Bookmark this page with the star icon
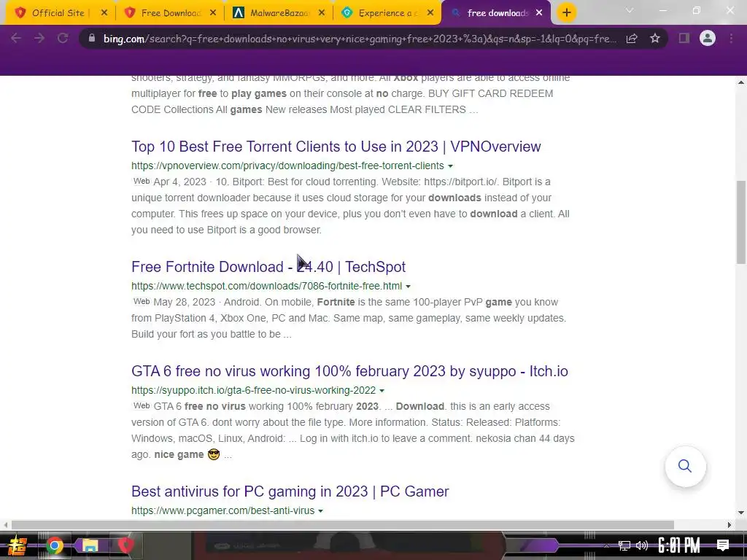The image size is (747, 560). [x=655, y=38]
